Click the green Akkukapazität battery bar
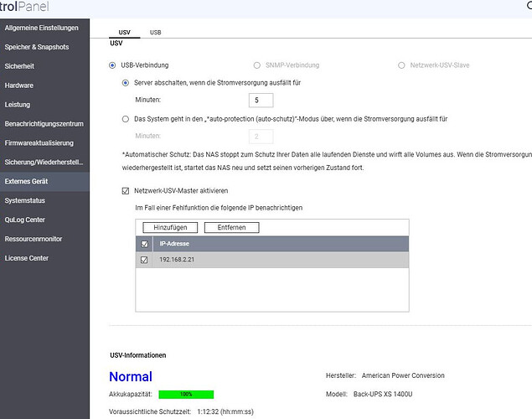Viewport: 532px width, 419px height. click(186, 393)
